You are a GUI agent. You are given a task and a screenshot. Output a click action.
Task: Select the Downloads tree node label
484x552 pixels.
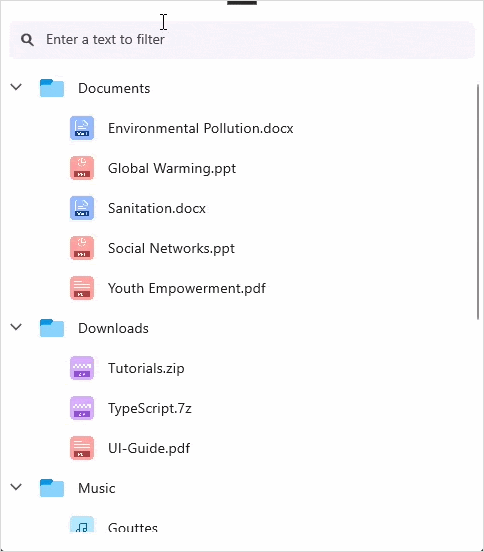[113, 328]
